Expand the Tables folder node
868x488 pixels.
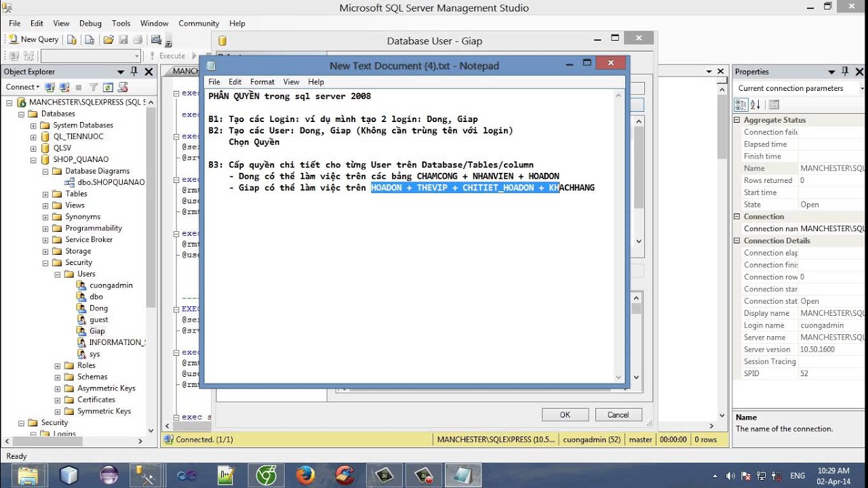point(45,194)
